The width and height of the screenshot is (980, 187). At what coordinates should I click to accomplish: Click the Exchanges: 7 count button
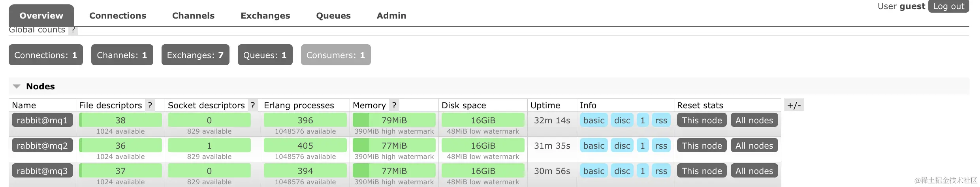pyautogui.click(x=195, y=55)
